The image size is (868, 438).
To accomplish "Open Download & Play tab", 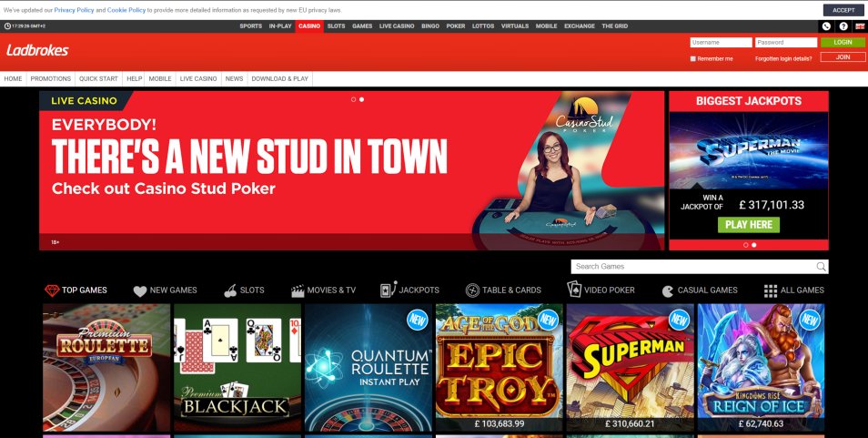I will click(x=280, y=78).
